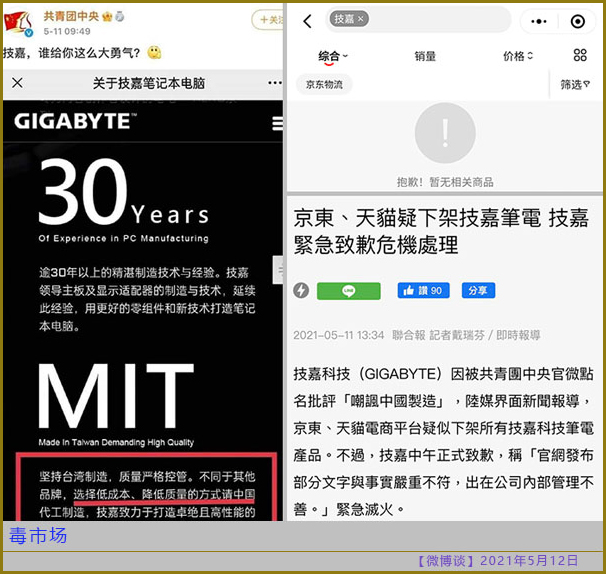Like the article with 讚 90 button
Screen dimensions: 606x574
(x=423, y=290)
